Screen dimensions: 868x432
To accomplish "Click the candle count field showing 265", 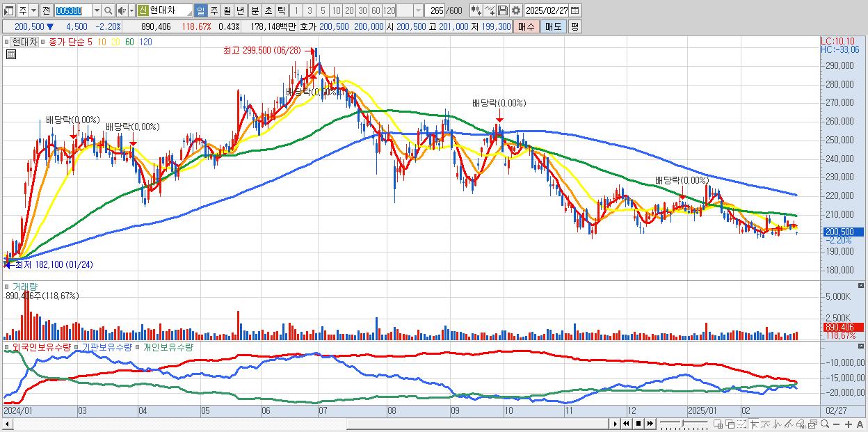I will [435, 10].
